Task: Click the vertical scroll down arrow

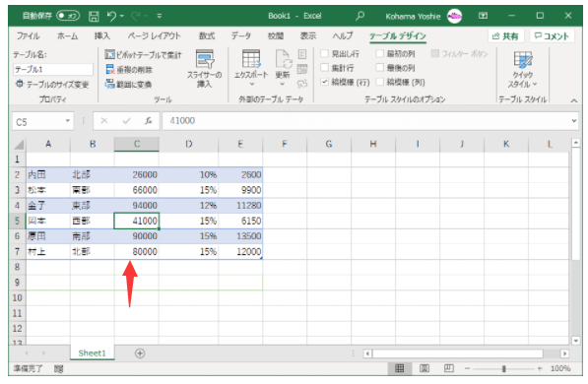Action: click(576, 341)
